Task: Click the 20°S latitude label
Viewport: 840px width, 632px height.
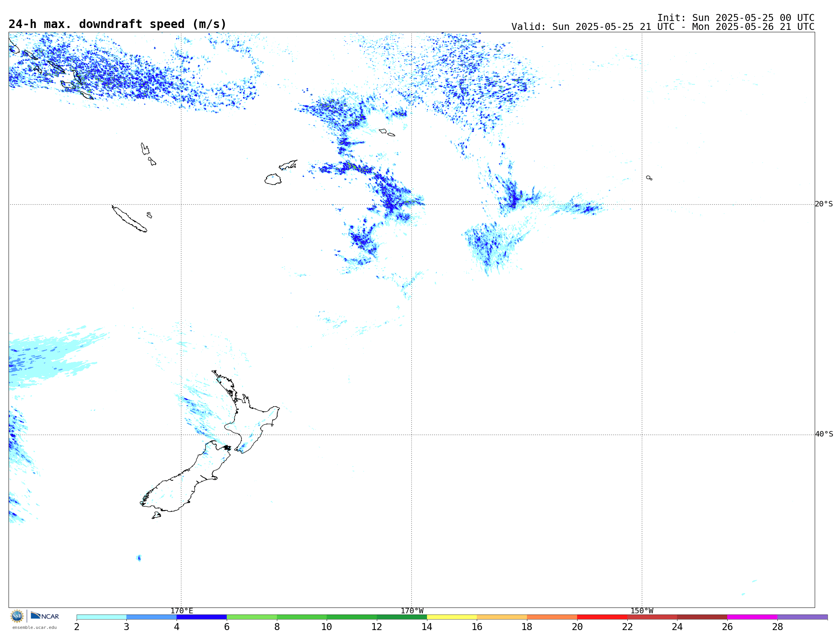Action: click(x=824, y=204)
